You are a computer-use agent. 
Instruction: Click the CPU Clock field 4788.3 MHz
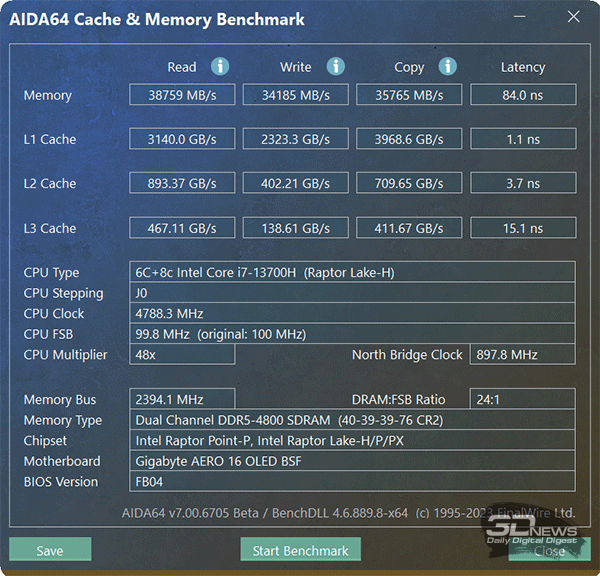pyautogui.click(x=352, y=313)
